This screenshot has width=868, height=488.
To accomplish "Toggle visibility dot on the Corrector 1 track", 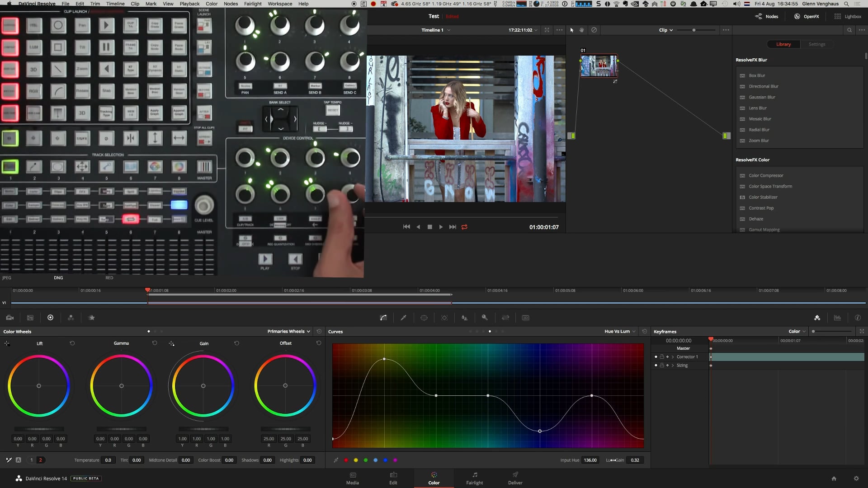I will coord(656,357).
